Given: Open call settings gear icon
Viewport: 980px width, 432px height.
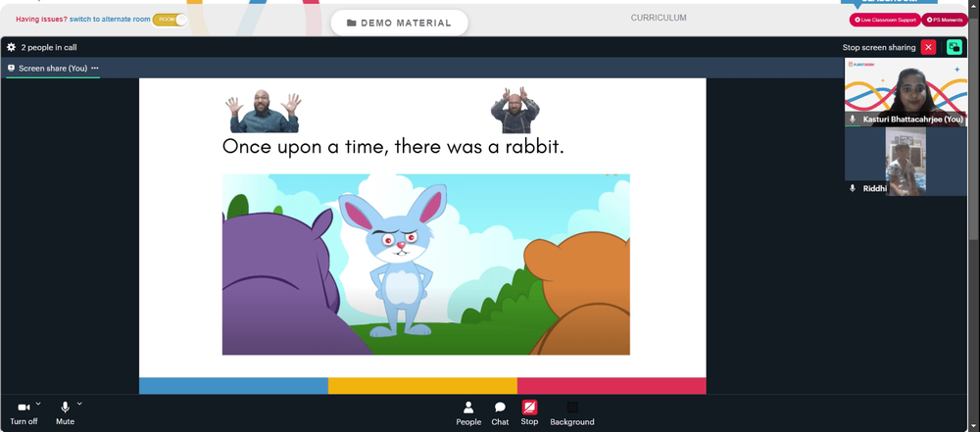Looking at the screenshot, I should coord(11,48).
